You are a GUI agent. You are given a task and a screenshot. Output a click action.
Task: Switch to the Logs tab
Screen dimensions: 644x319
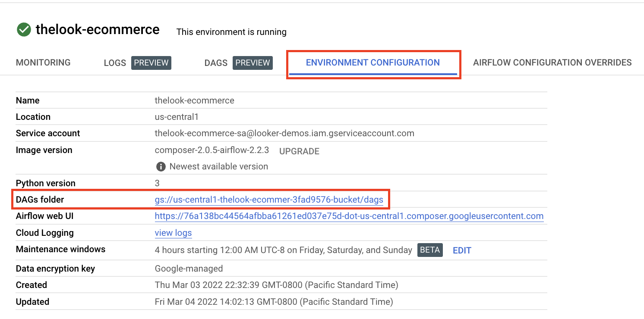(x=115, y=63)
